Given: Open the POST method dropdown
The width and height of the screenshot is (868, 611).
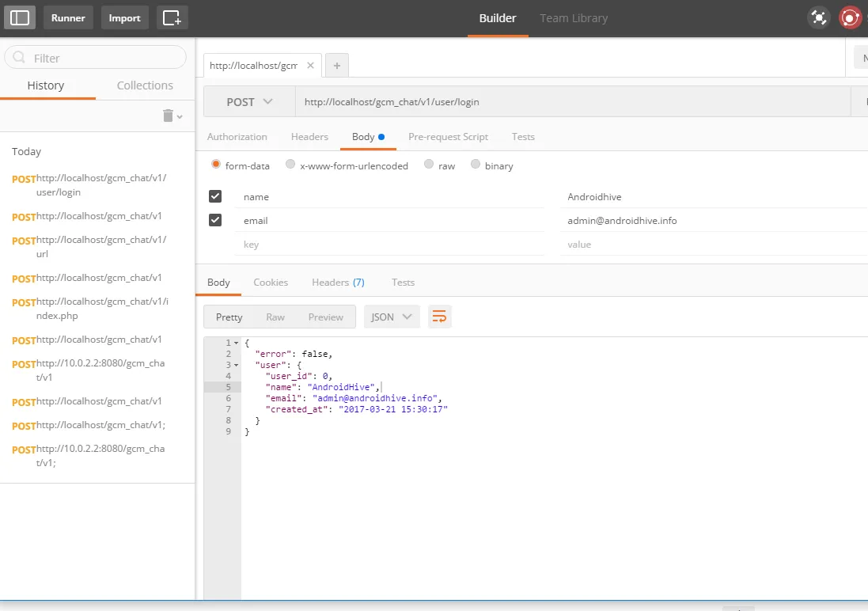Looking at the screenshot, I should [249, 102].
